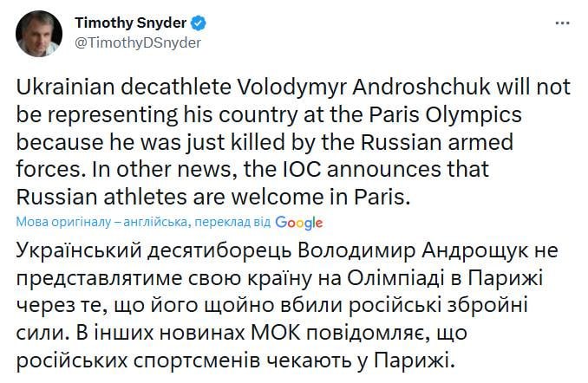
Task: Click the blue verified badge icon
Action: coord(206,22)
